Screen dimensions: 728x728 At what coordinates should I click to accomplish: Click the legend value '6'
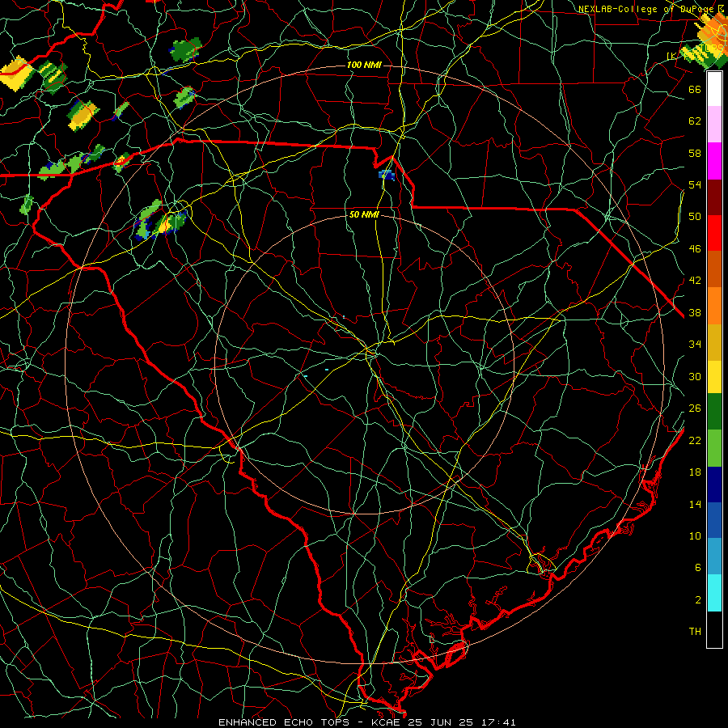[697, 567]
